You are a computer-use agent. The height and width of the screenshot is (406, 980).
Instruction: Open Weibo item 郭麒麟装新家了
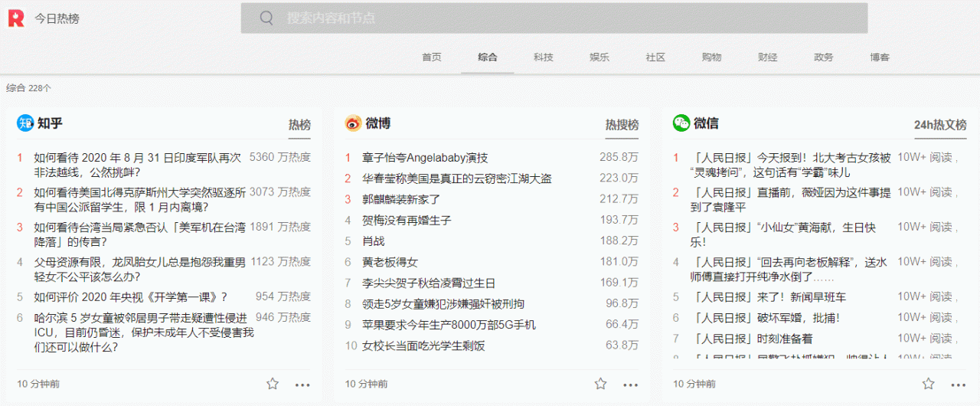[401, 199]
